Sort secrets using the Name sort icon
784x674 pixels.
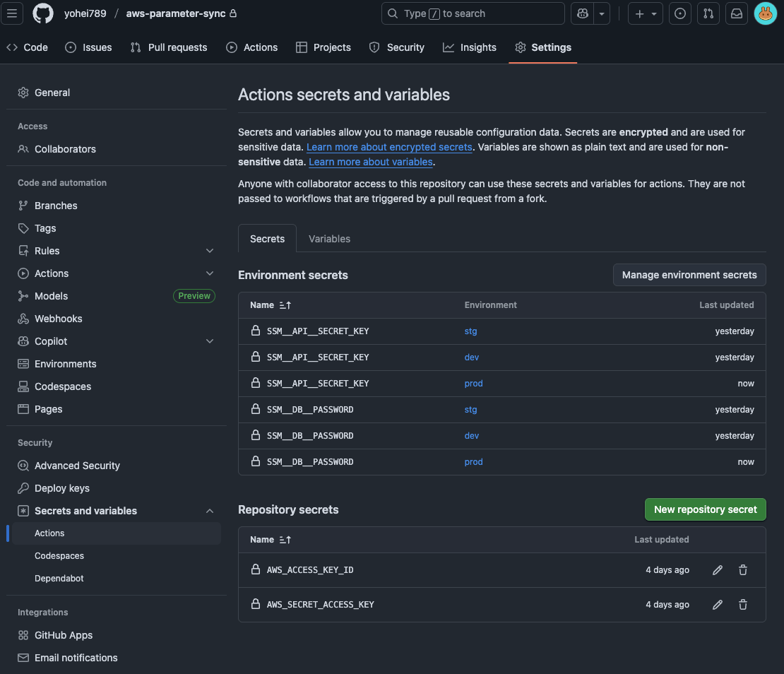click(x=284, y=305)
